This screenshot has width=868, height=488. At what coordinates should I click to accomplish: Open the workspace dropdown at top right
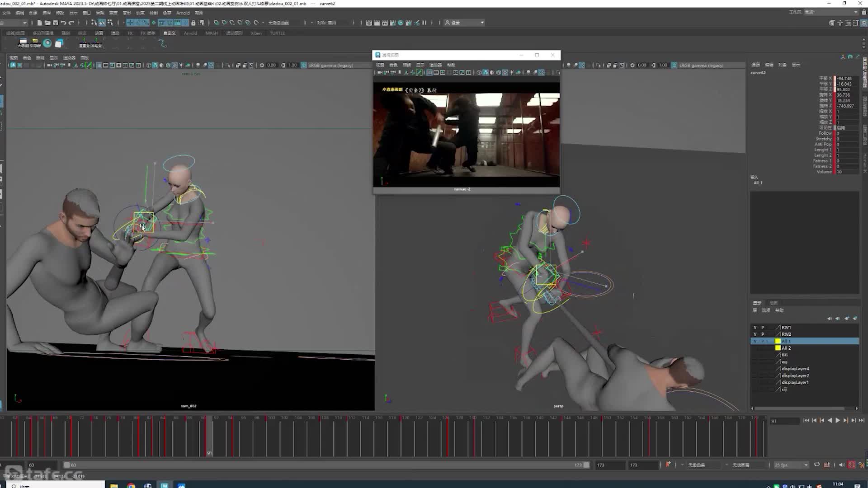[x=831, y=12]
